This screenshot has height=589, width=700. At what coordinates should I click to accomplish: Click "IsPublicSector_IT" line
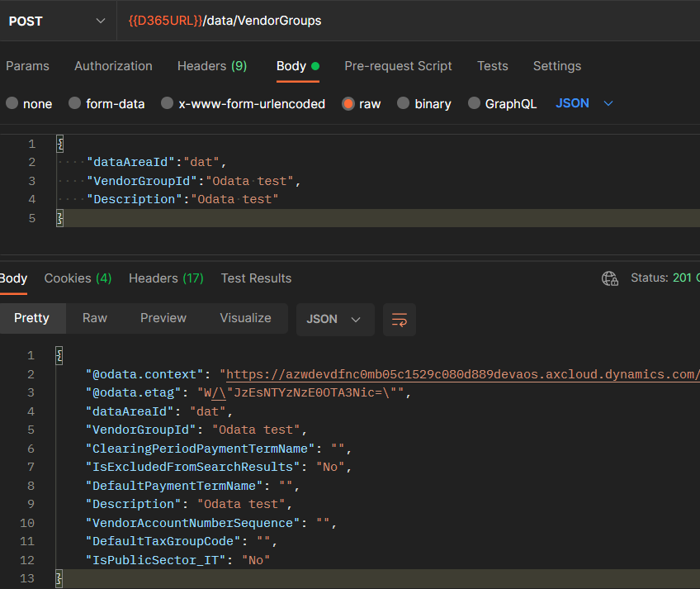point(177,560)
